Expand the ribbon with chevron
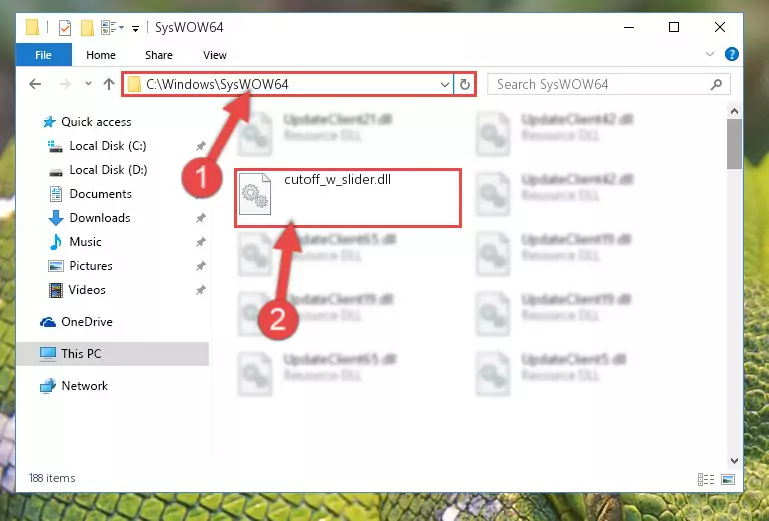This screenshot has height=521, width=769. coord(710,54)
